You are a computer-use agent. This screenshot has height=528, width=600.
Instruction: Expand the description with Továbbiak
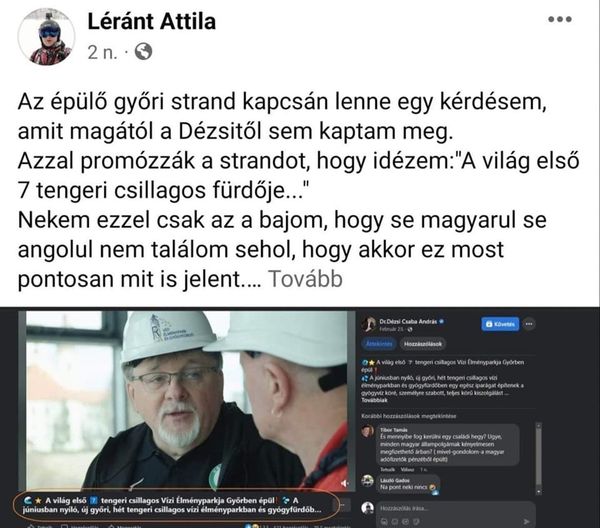[374, 400]
